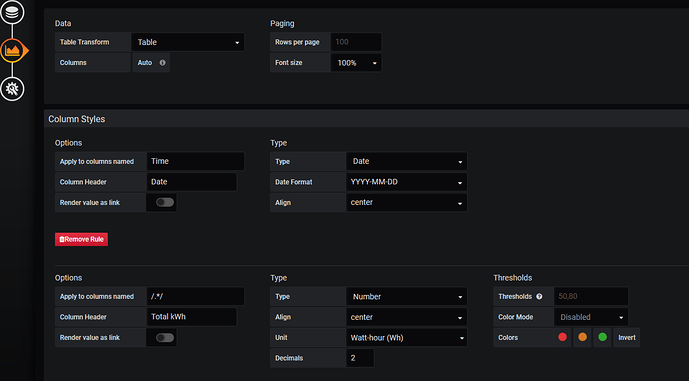Click the Thresholds 50,80 input field
Image resolution: width=689 pixels, height=381 pixels.
coord(591,297)
